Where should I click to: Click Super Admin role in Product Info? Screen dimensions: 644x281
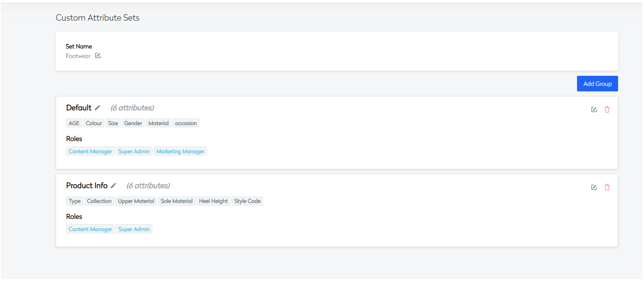[x=134, y=229]
